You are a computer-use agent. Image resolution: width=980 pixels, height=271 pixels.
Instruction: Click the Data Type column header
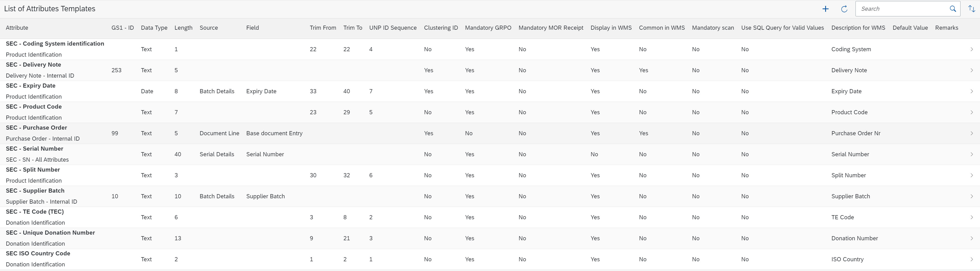pyautogui.click(x=154, y=27)
